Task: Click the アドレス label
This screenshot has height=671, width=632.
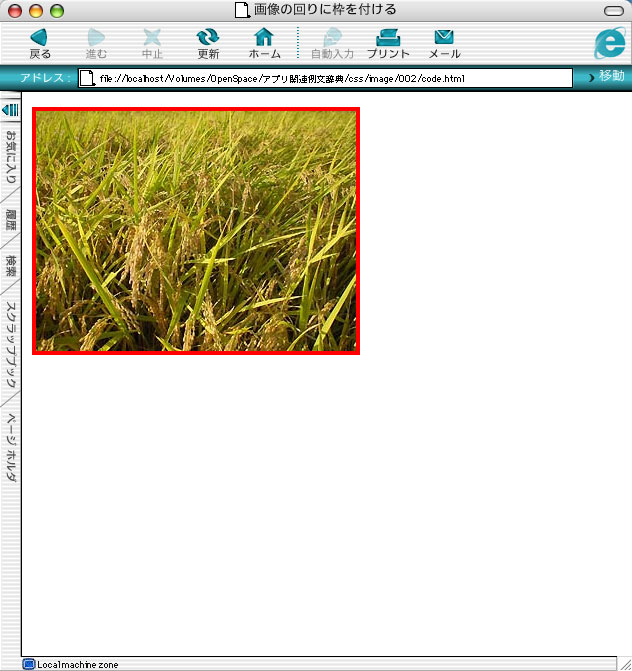Action: pos(45,78)
